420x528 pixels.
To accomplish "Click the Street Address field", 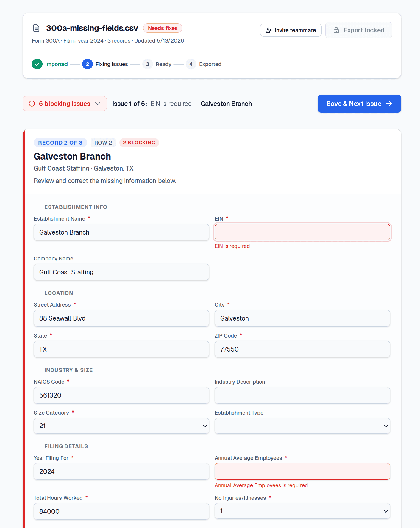I will pos(121,318).
